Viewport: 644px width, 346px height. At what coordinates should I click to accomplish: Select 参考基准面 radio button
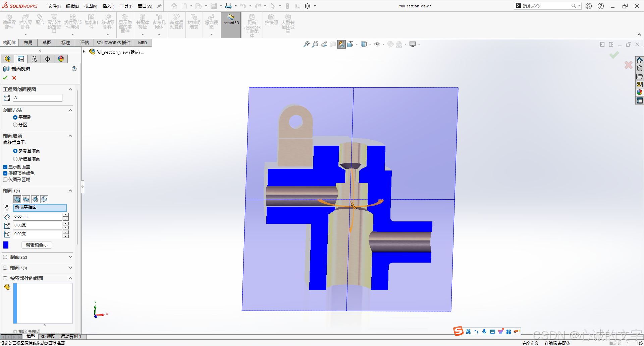point(15,151)
